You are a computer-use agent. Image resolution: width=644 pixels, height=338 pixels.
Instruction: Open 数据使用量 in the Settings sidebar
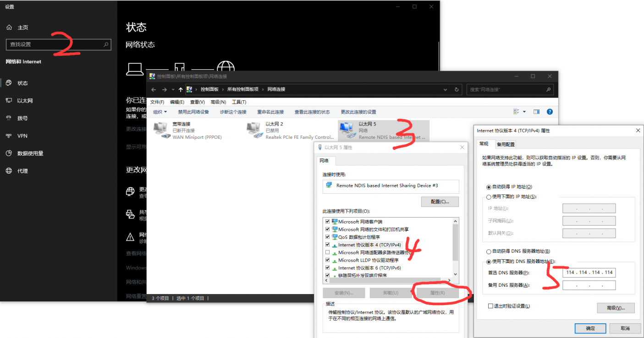tap(30, 153)
